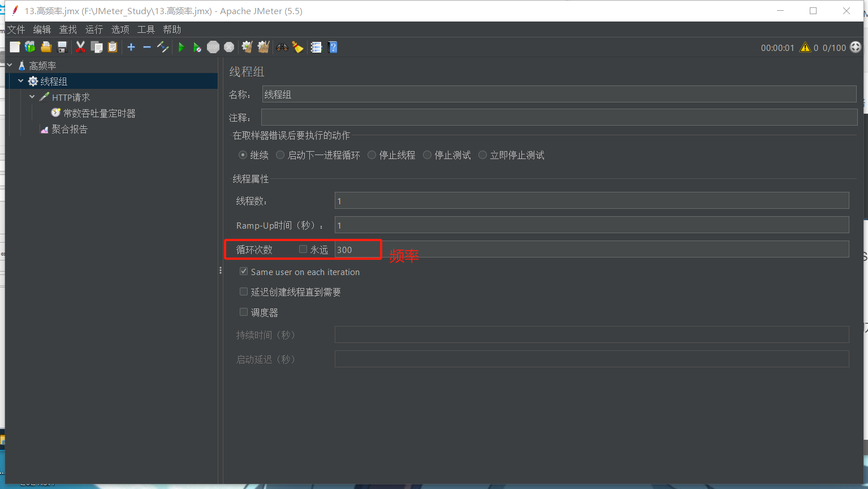Save the test plan with floppy icon

pyautogui.click(x=62, y=47)
